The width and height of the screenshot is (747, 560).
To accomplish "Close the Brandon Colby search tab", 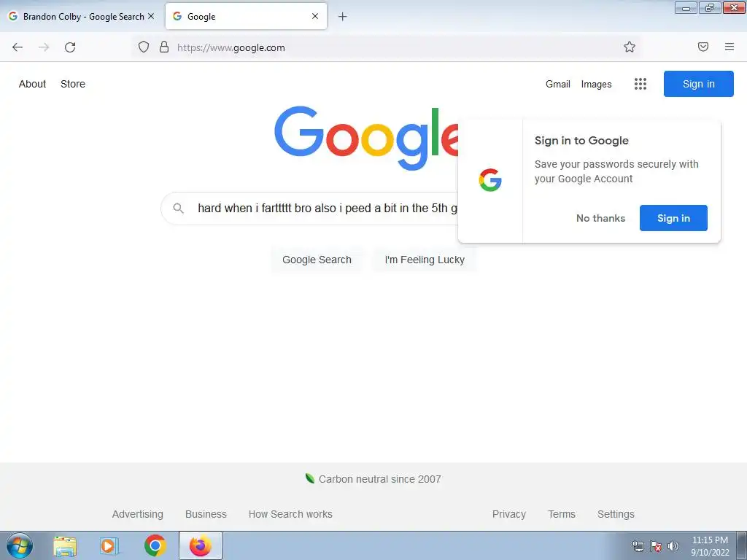I will coord(151,16).
